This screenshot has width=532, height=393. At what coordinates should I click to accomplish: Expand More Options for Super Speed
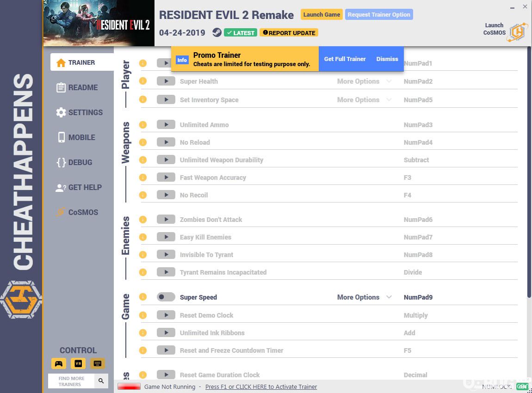365,297
